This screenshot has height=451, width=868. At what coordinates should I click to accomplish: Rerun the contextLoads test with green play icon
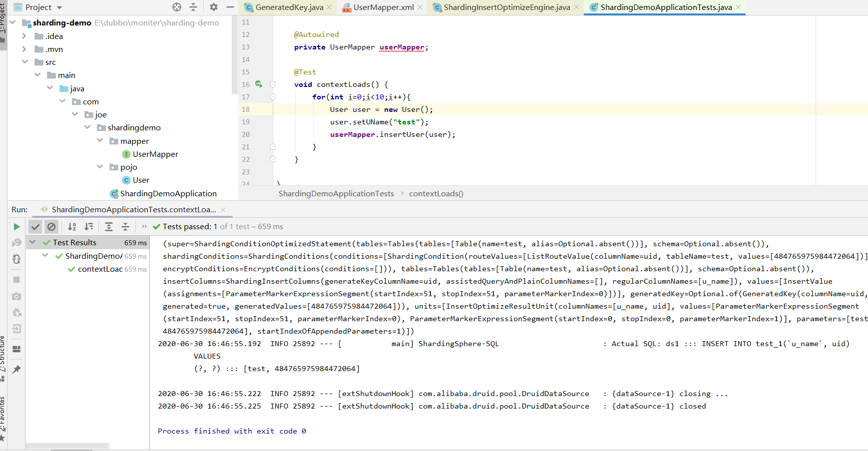tap(16, 226)
